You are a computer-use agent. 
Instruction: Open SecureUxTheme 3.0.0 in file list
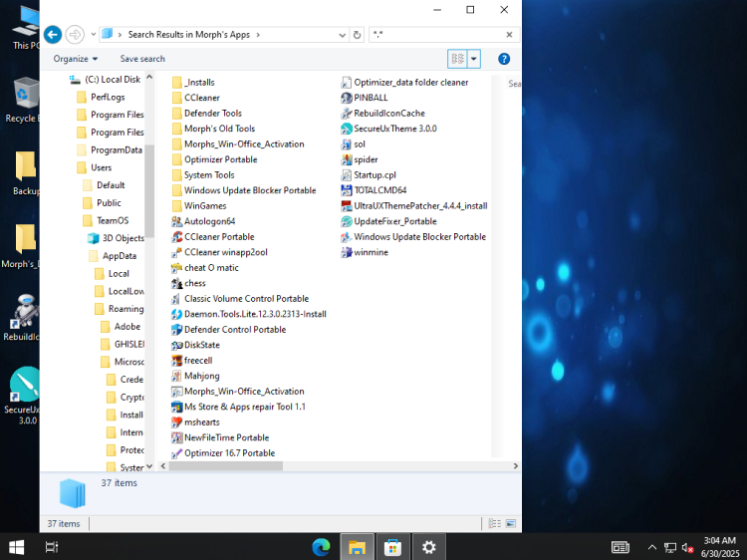[389, 129]
